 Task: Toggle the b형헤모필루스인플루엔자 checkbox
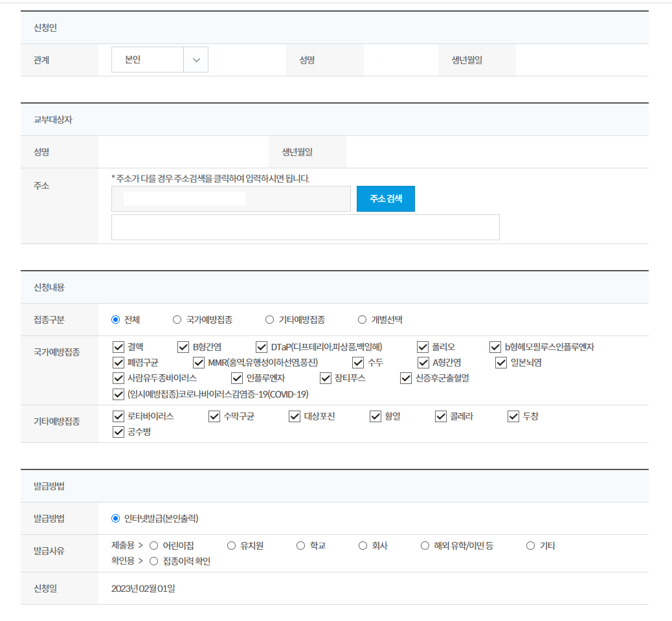[495, 347]
